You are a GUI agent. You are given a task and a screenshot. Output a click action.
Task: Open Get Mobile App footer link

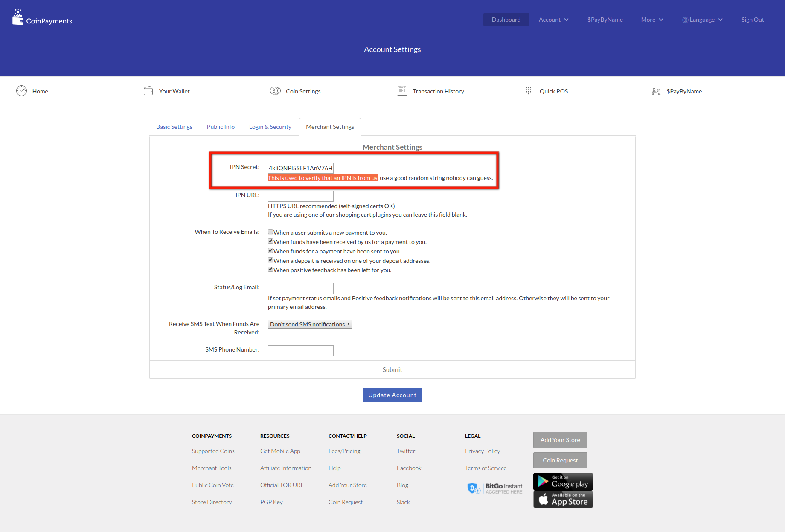click(280, 451)
